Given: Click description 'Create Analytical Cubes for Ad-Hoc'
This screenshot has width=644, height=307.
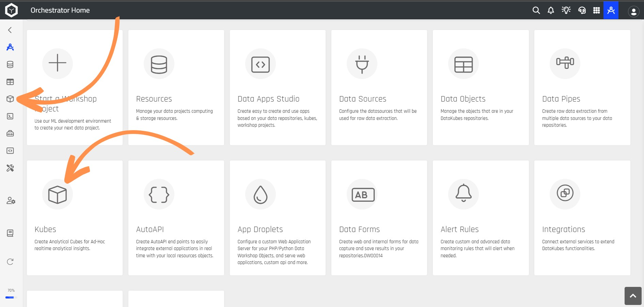Looking at the screenshot, I should click(x=69, y=242).
